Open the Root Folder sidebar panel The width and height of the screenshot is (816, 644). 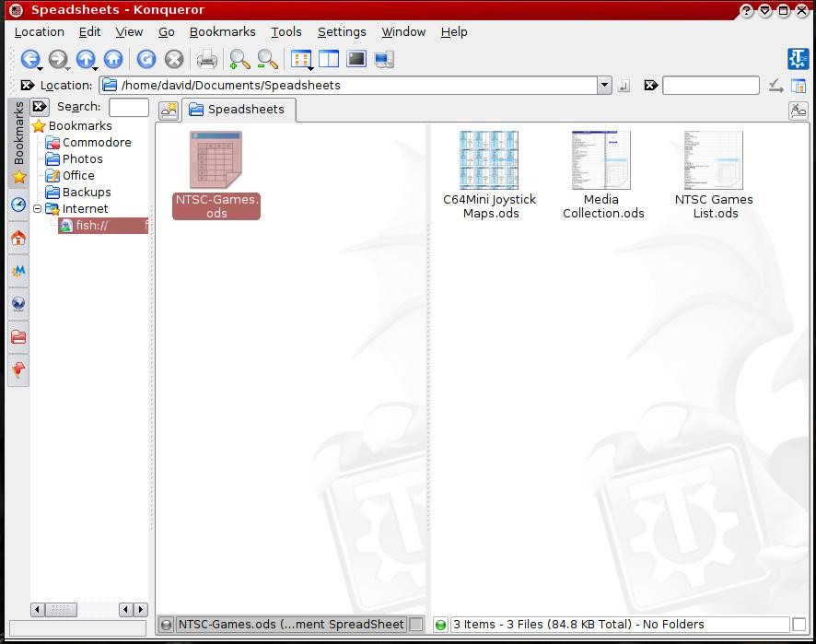[18, 337]
